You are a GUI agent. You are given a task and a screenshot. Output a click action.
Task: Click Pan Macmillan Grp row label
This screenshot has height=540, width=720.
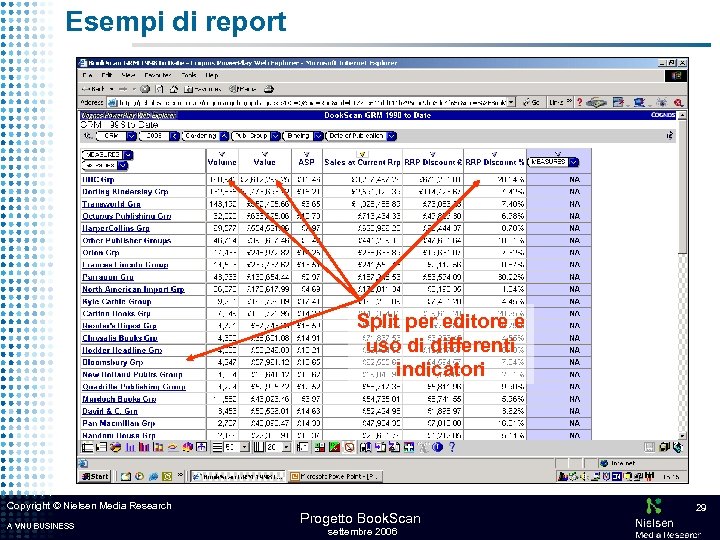point(118,423)
